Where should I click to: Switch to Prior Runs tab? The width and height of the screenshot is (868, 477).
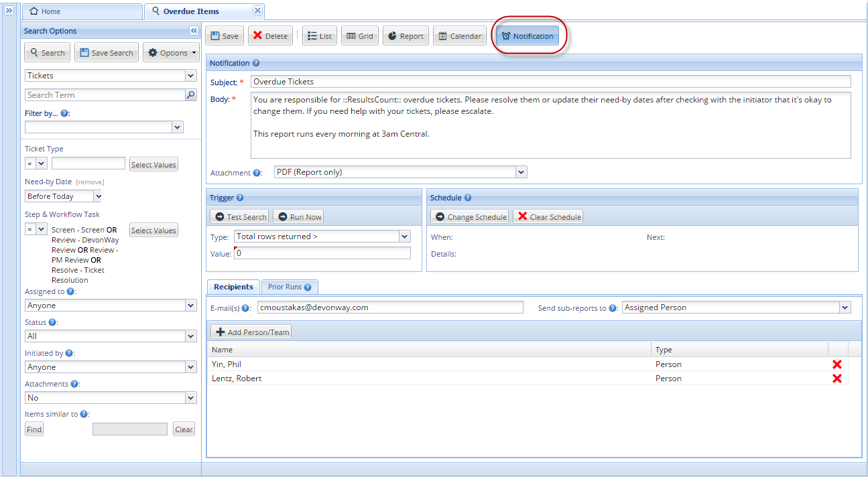(290, 287)
